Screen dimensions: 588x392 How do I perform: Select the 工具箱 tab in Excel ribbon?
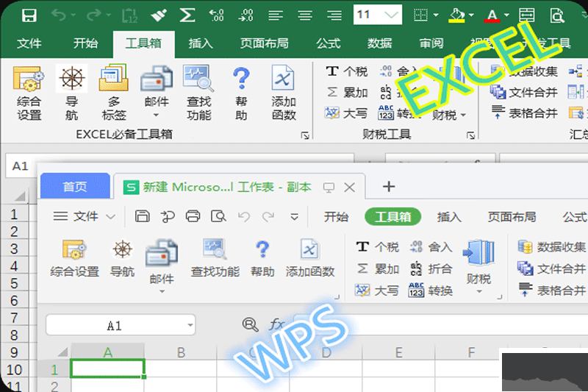[x=143, y=43]
